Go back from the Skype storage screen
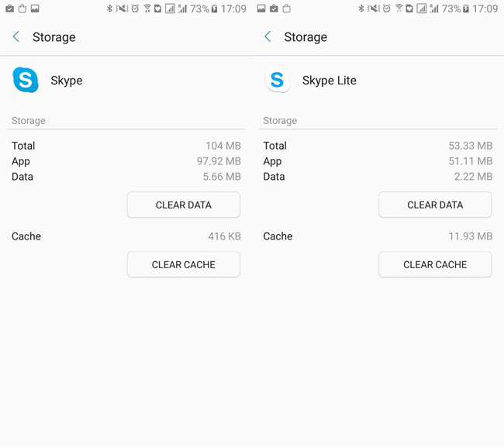Image resolution: width=504 pixels, height=448 pixels. click(x=16, y=36)
